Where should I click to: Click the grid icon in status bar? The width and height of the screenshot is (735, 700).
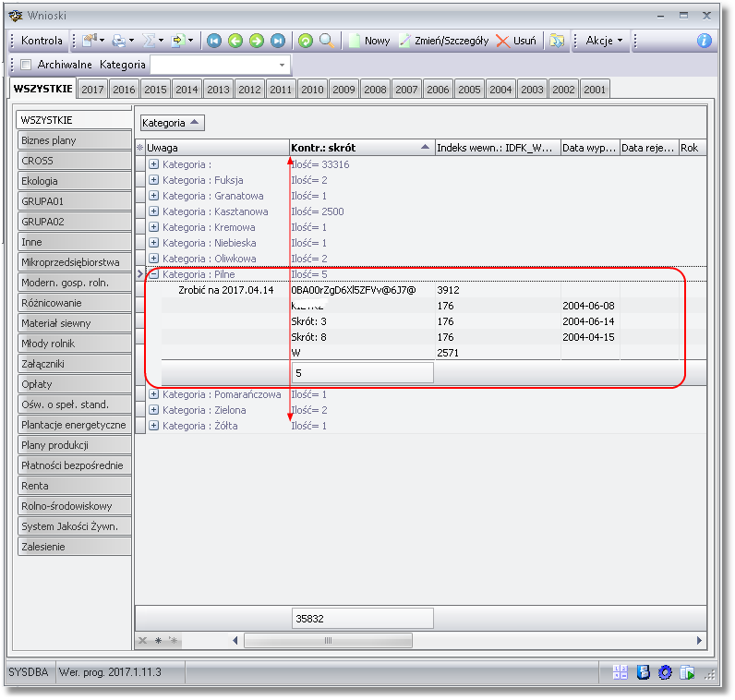tap(621, 672)
